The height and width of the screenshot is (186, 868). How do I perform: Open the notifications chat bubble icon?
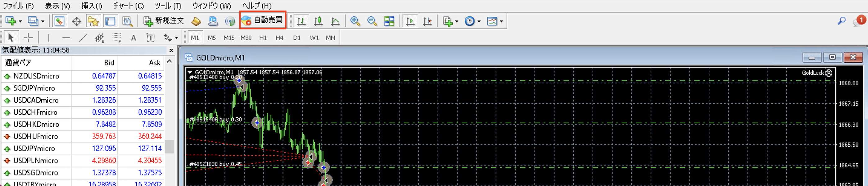point(859,21)
